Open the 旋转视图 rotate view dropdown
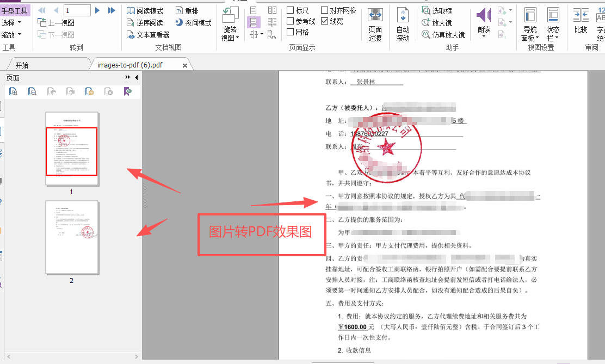The image size is (605, 364). coord(230,24)
